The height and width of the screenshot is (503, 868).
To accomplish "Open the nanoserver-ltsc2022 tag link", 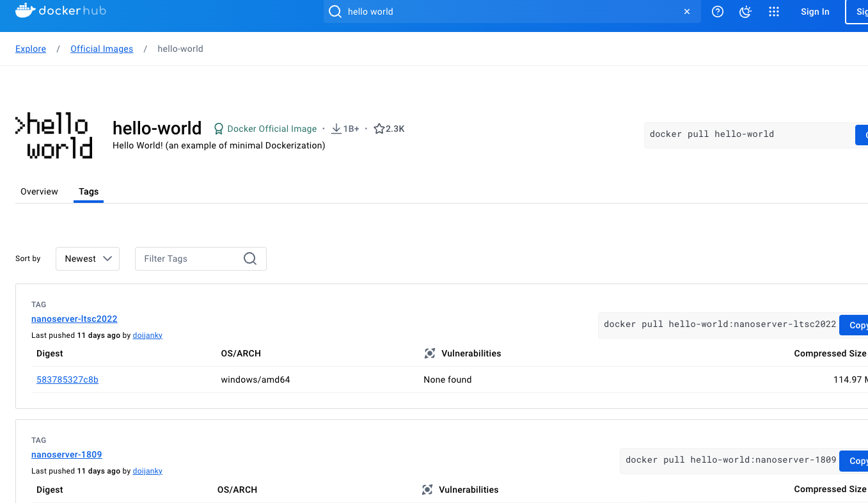I will click(x=74, y=319).
